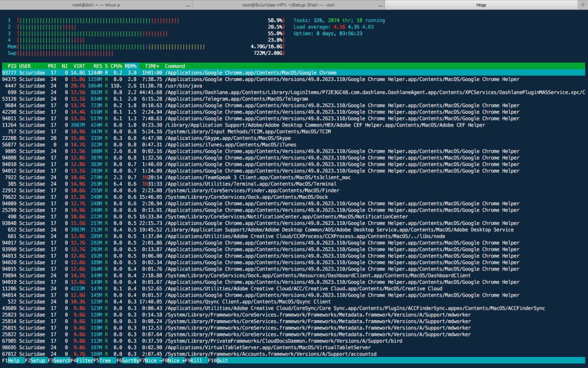Select the Terminal.app process row
The image size is (588, 368).
click(x=294, y=184)
